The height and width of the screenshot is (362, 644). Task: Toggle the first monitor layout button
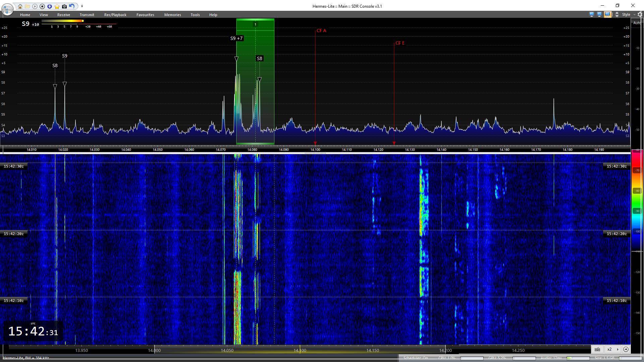coord(591,14)
